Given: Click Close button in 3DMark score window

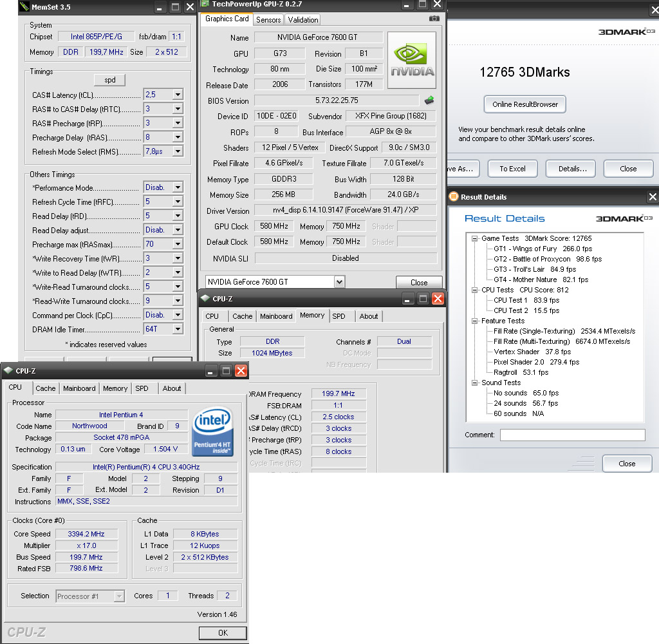Looking at the screenshot, I should (628, 169).
